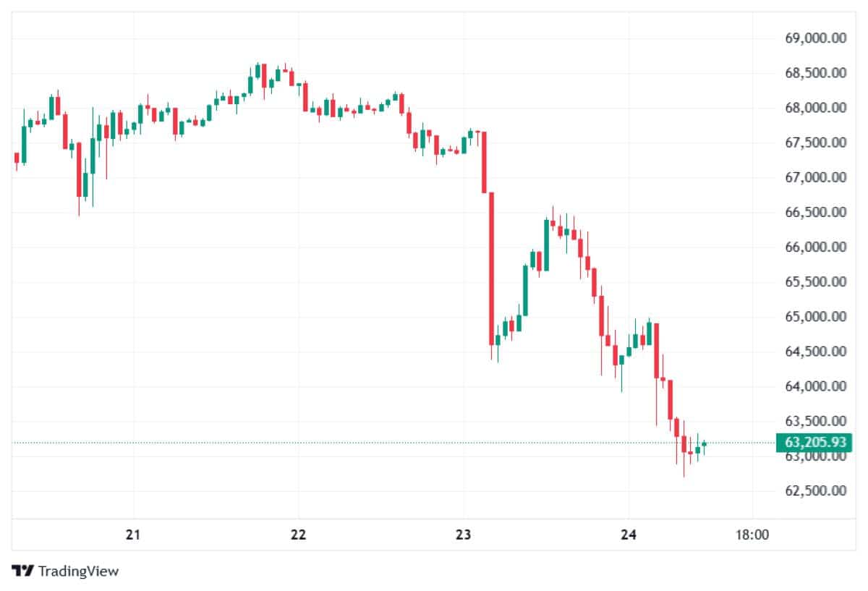The width and height of the screenshot is (868, 591).
Task: Click the 23 date marker on time axis
Action: [464, 535]
